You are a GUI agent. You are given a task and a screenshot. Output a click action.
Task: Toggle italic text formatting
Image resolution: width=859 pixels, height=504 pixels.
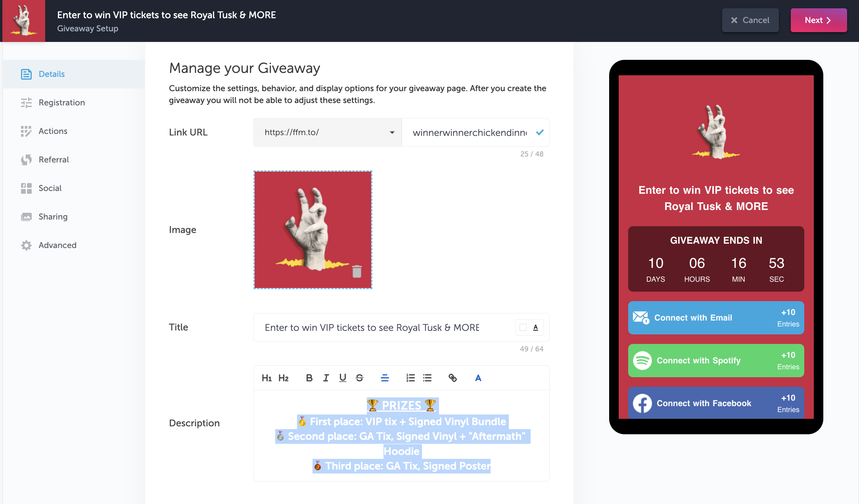click(x=325, y=377)
